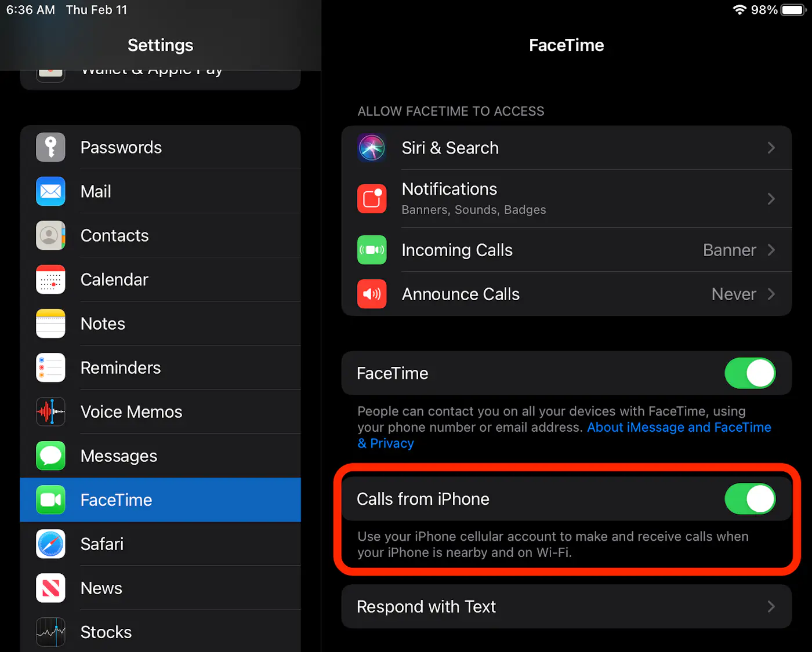Screen dimensions: 812x652
Task: Open About iMessage and FaceTime & Privacy link
Action: [x=679, y=427]
